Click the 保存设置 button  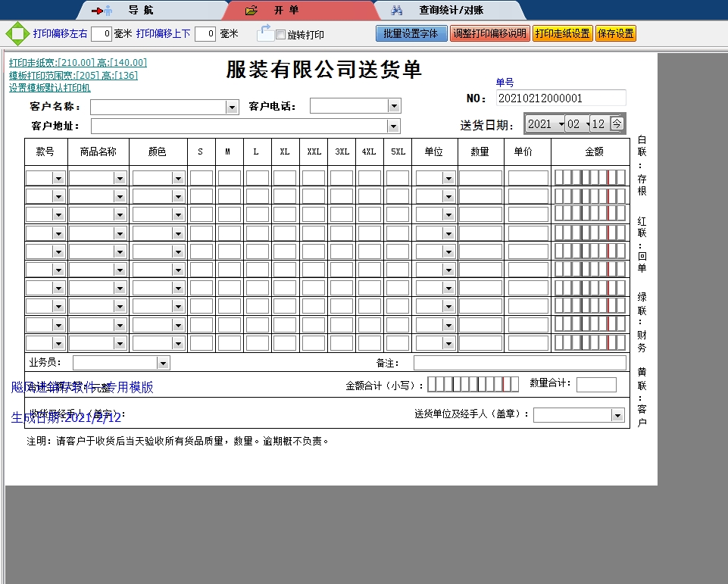point(615,34)
